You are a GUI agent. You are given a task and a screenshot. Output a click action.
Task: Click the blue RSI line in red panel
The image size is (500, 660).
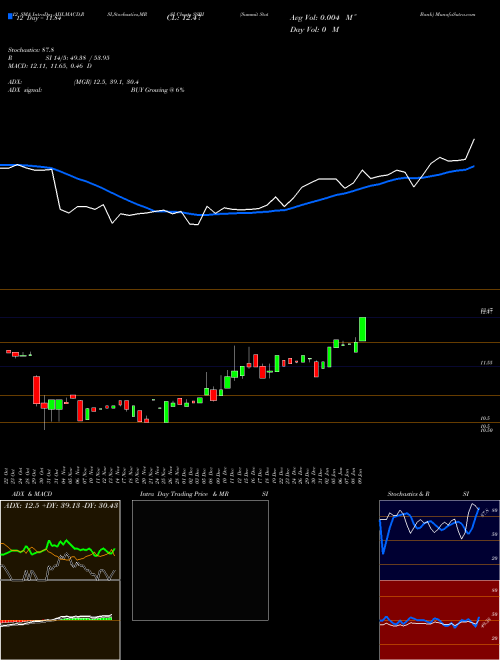point(429,621)
